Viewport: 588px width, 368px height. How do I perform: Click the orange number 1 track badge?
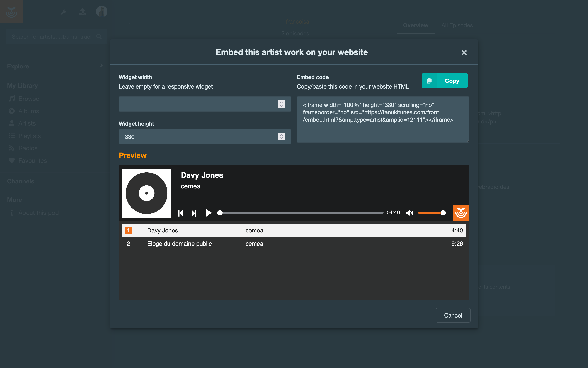pyautogui.click(x=128, y=230)
